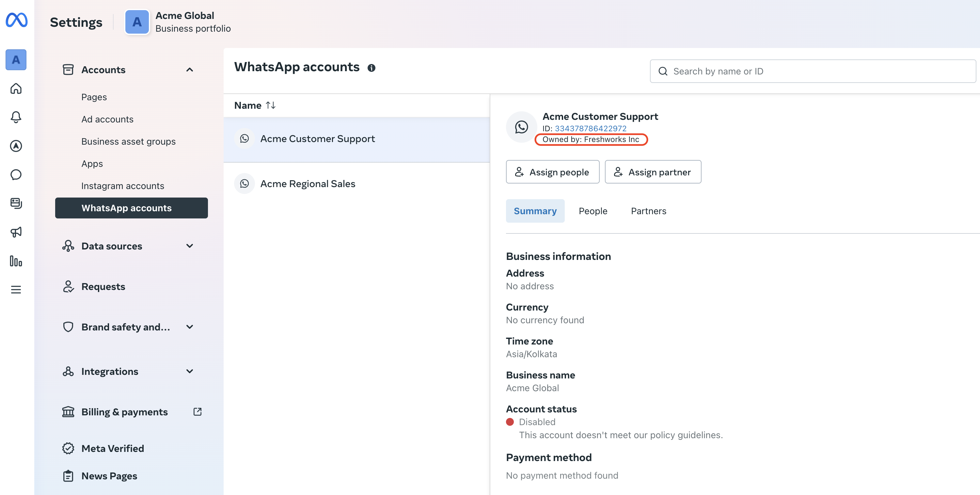Screen dimensions: 980x495
Task: Switch to the People tab
Action: click(593, 211)
